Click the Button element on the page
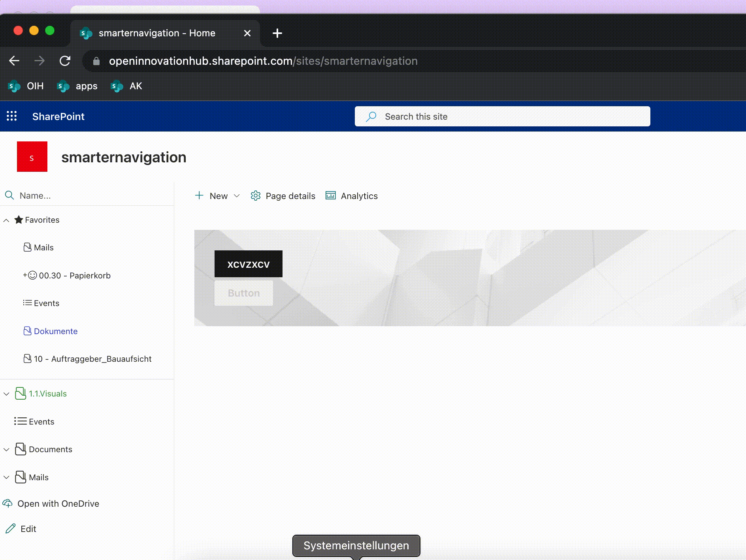Image resolution: width=746 pixels, height=560 pixels. (x=243, y=293)
